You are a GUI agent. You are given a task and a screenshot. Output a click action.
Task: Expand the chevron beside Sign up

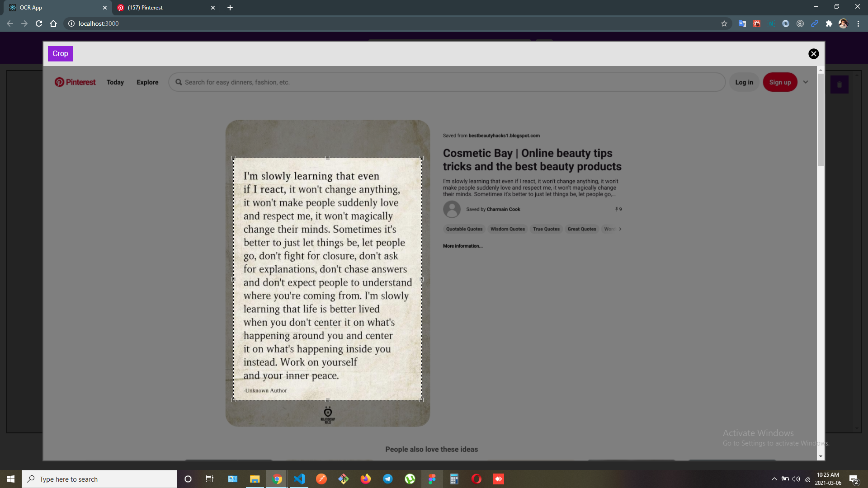[806, 82]
